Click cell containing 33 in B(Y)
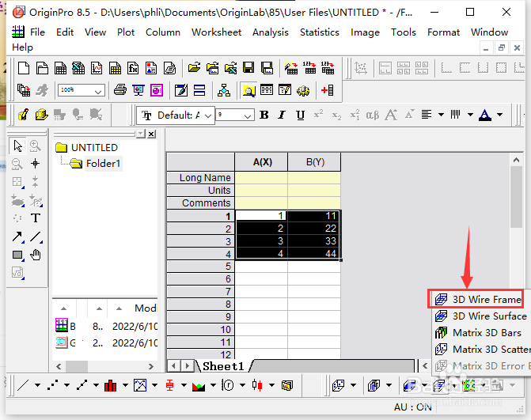The width and height of the screenshot is (531, 420). (315, 240)
